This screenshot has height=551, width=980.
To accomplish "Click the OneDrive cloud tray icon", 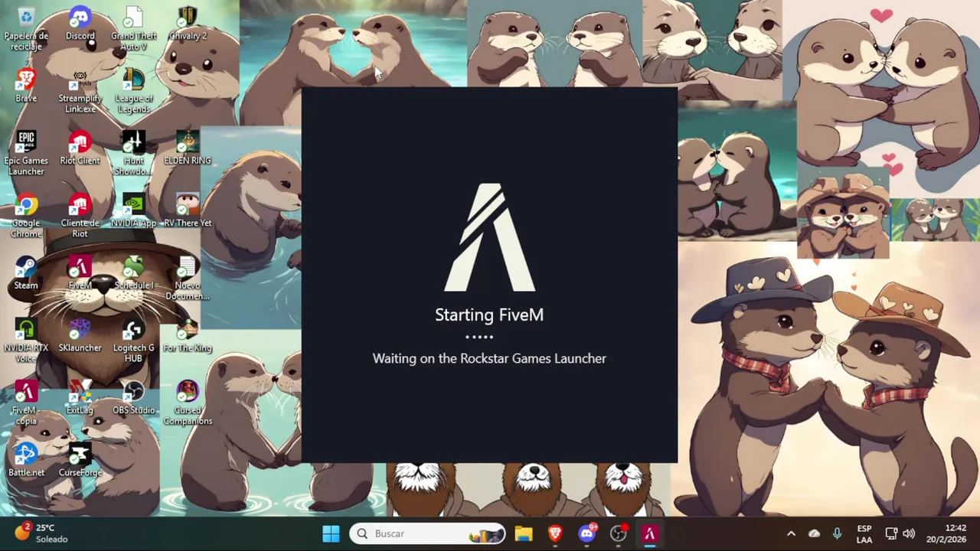I will (814, 533).
